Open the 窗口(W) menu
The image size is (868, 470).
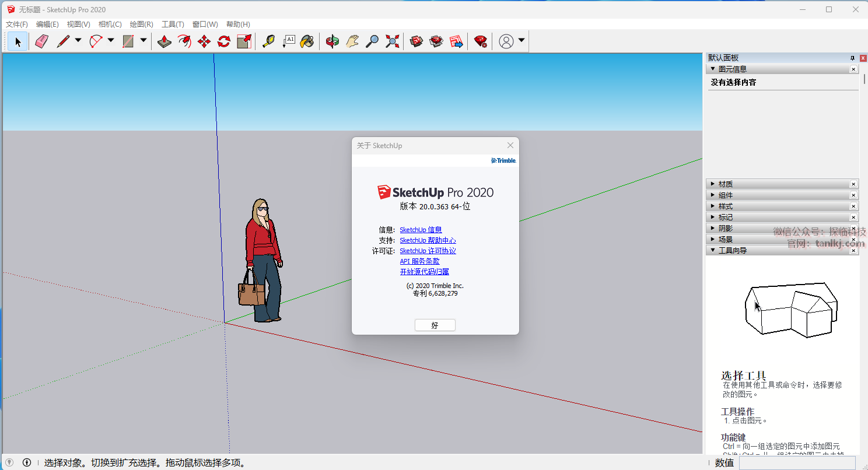coord(205,24)
